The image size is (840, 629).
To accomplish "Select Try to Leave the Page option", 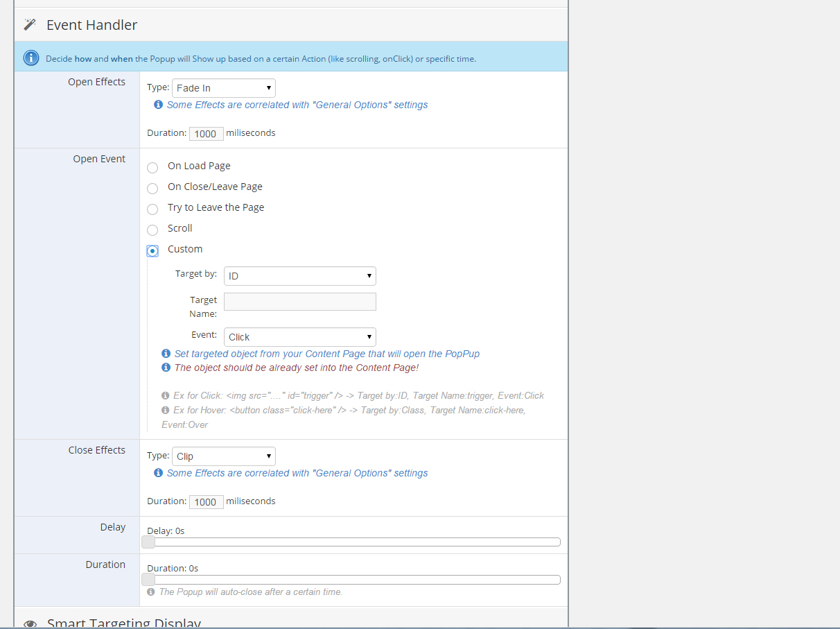I will (x=152, y=209).
